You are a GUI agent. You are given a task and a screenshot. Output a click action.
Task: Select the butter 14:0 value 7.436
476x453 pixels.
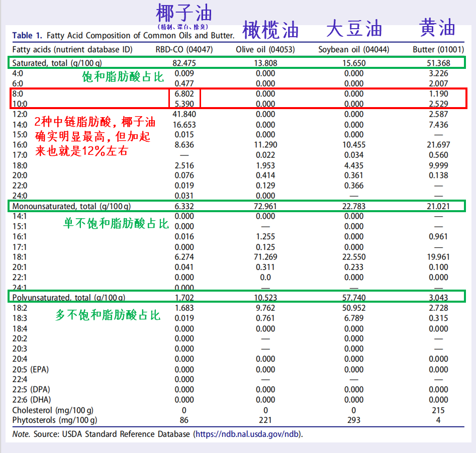[438, 125]
